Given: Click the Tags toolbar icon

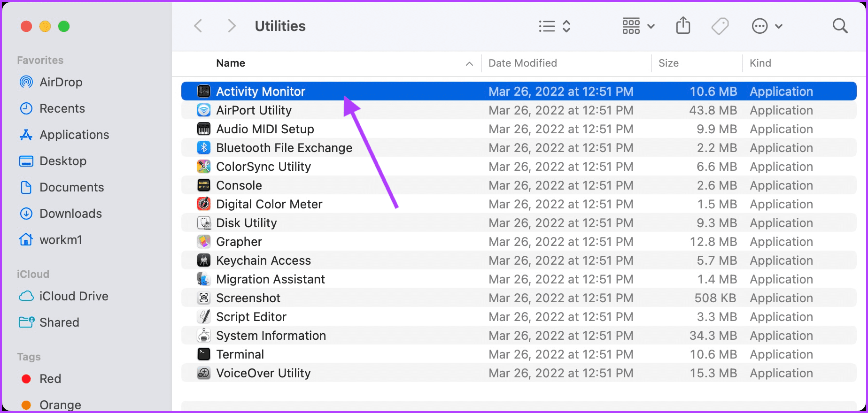Looking at the screenshot, I should pos(720,26).
